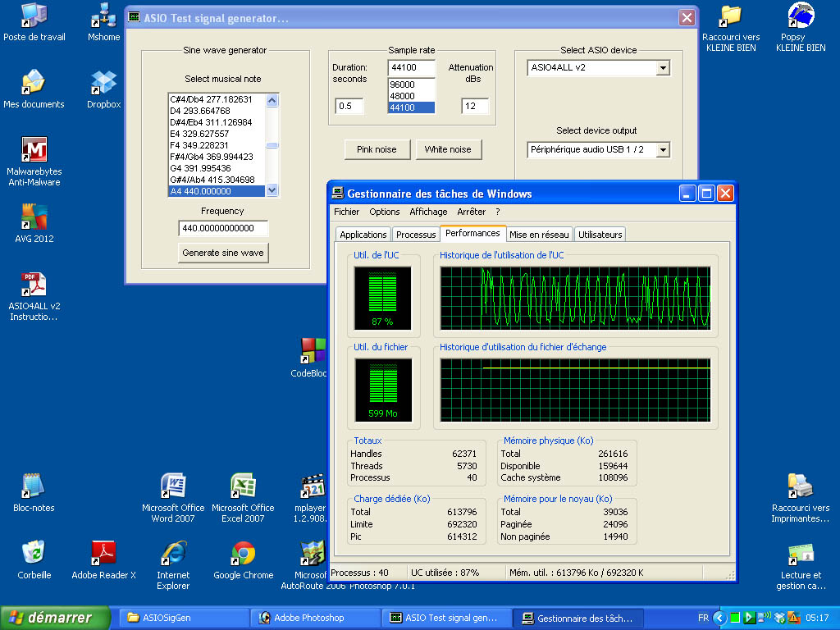
Task: Switch to ASIO Test signal gen taskbar item
Action: (447, 618)
